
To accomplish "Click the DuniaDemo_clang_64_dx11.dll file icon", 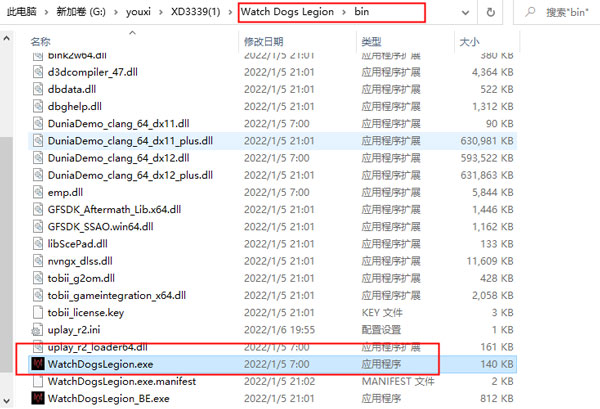I will coord(38,124).
